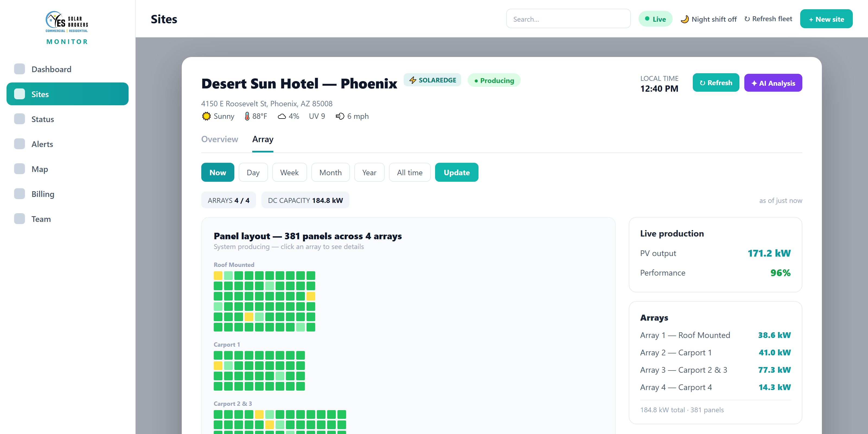Click the Update button

[x=456, y=172]
